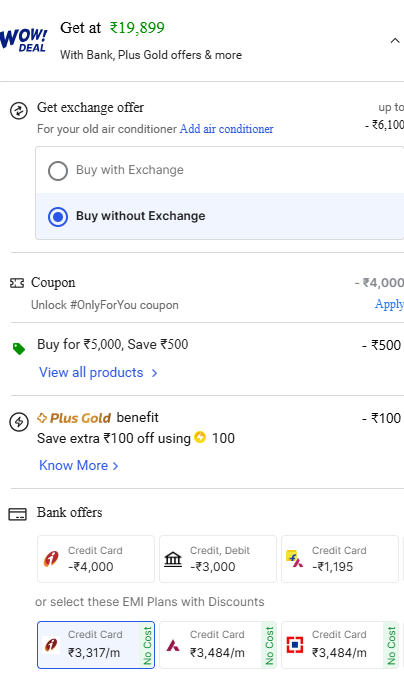Image resolution: width=404 pixels, height=673 pixels.
Task: Click the WOW! DEAL badge icon
Action: [24, 41]
